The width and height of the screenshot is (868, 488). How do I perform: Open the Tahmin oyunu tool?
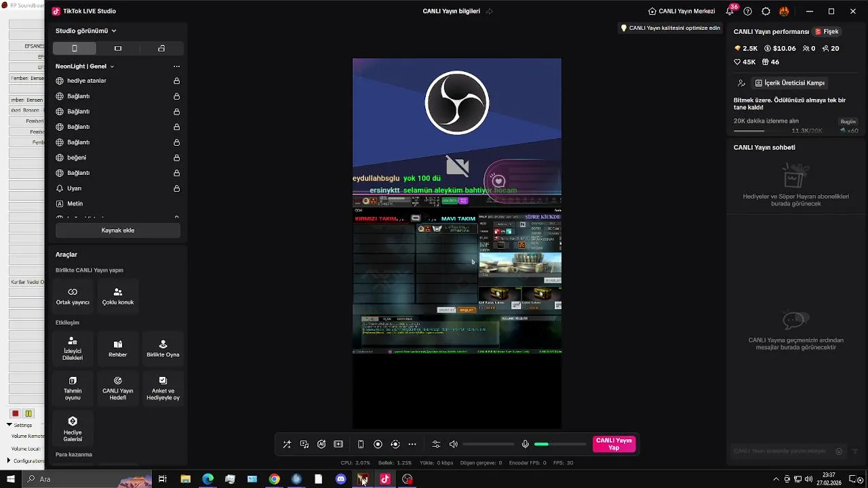coord(73,388)
